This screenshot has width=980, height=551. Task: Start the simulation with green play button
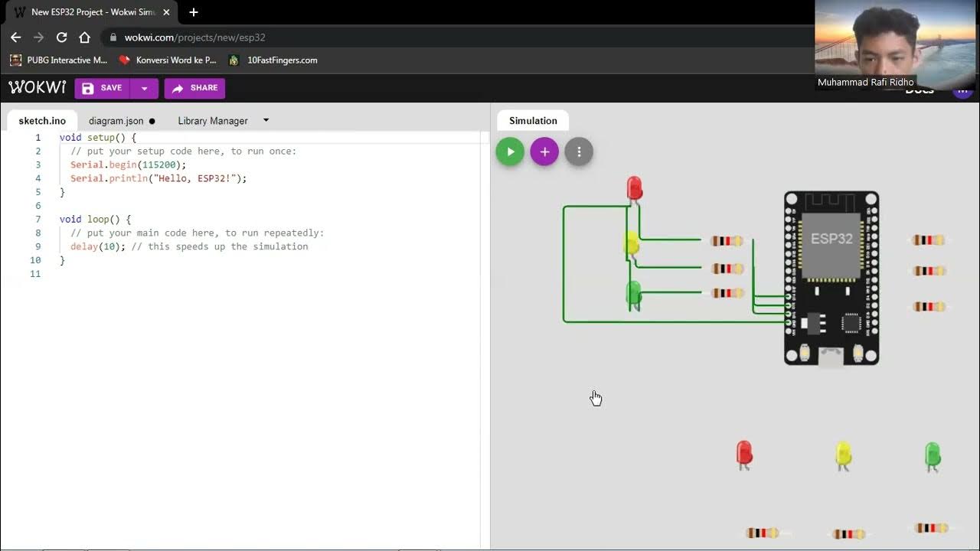510,152
